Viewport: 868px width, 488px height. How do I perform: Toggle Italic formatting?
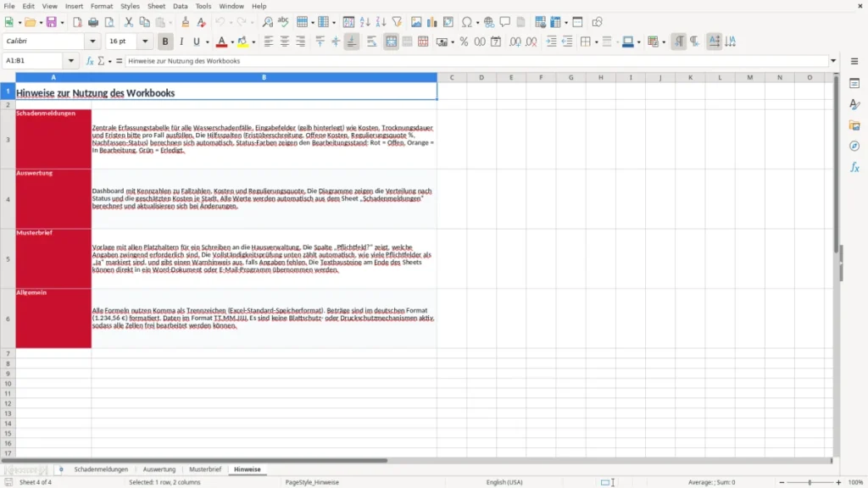click(181, 42)
